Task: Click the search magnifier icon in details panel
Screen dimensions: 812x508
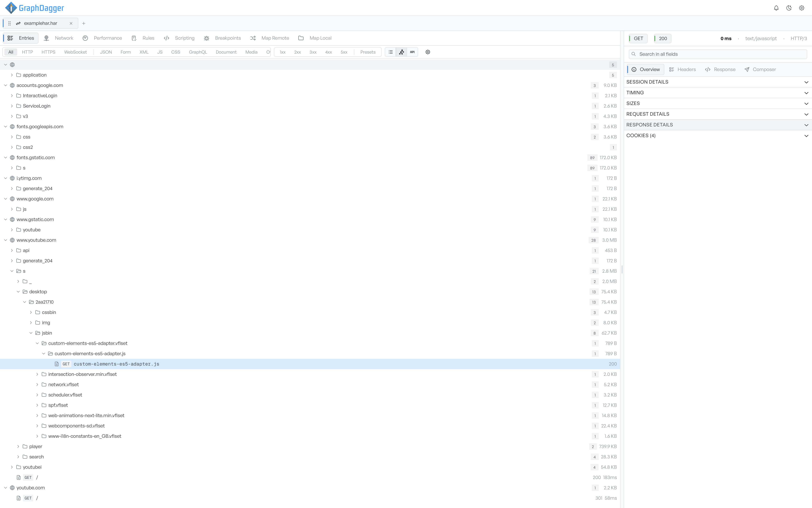Action: pyautogui.click(x=634, y=54)
